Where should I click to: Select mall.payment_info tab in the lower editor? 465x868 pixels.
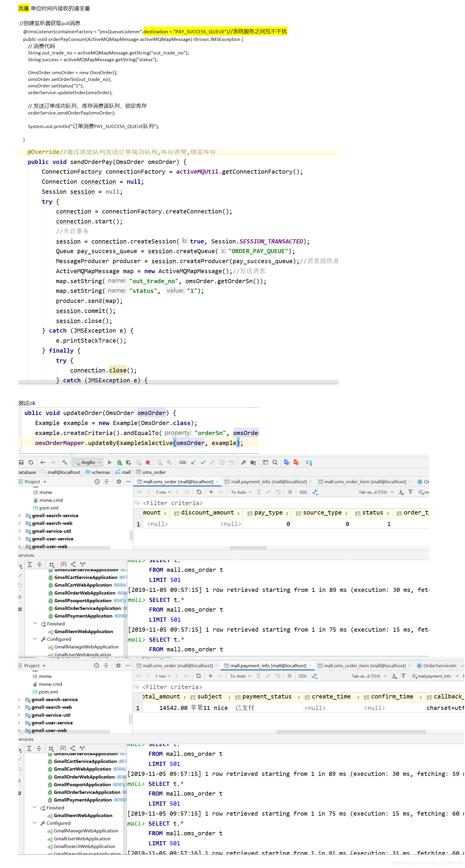tap(268, 665)
